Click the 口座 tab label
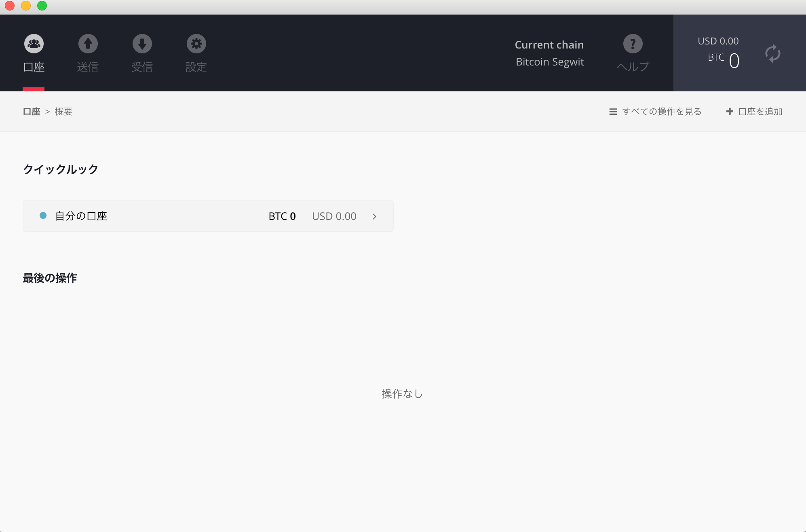This screenshot has width=806, height=532. click(34, 67)
